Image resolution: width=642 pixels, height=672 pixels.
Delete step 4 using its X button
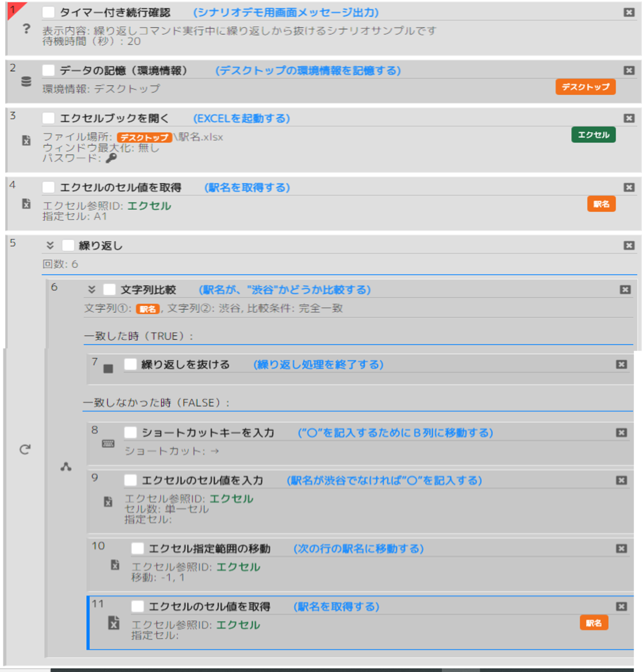click(629, 188)
